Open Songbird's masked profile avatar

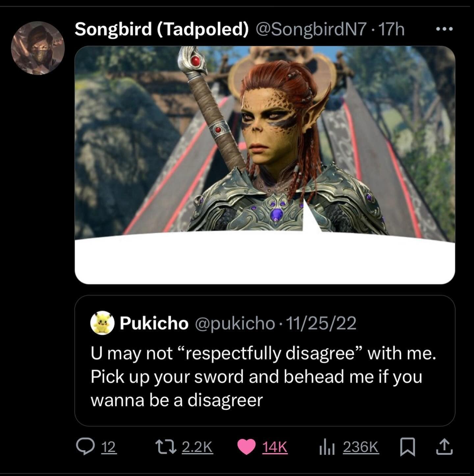point(38,48)
